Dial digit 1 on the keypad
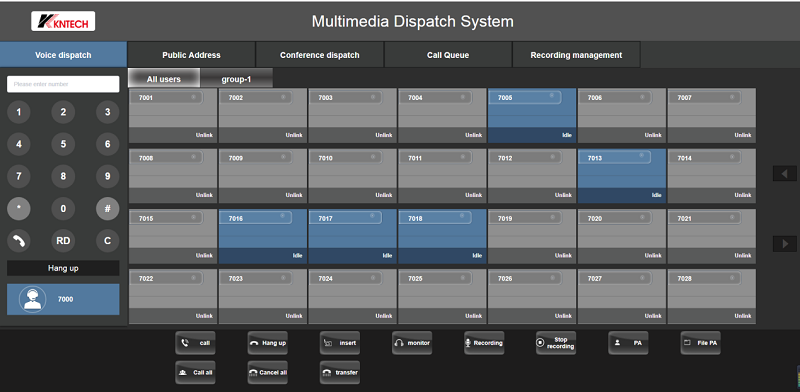Screen dimensions: 800x392 click(19, 112)
